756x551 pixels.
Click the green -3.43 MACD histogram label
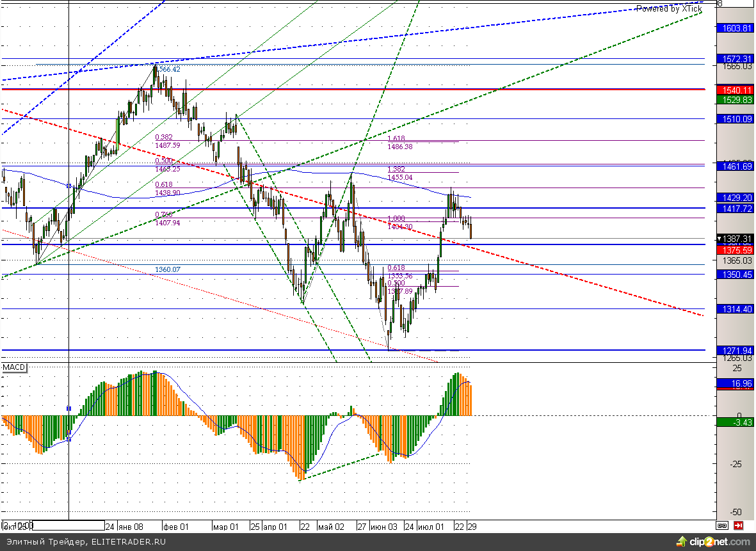click(736, 422)
